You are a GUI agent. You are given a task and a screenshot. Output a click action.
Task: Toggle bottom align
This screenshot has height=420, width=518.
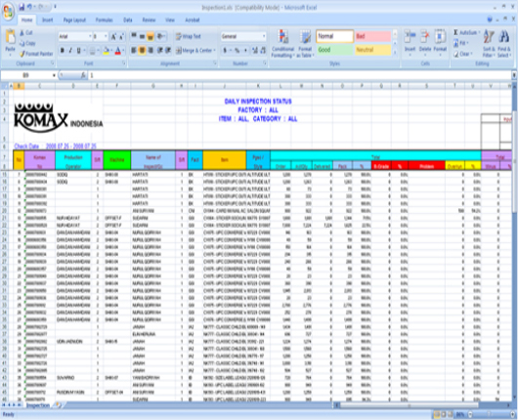coord(151,36)
